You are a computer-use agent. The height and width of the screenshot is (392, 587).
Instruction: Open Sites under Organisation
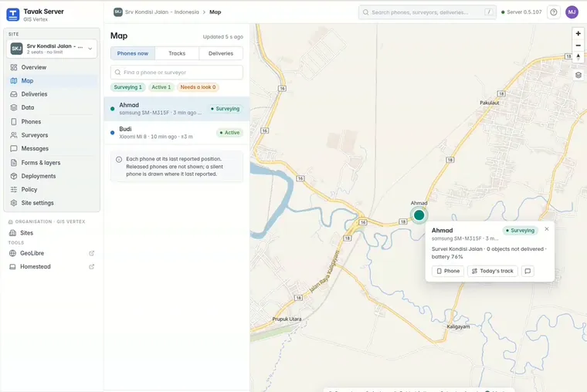pyautogui.click(x=52, y=233)
